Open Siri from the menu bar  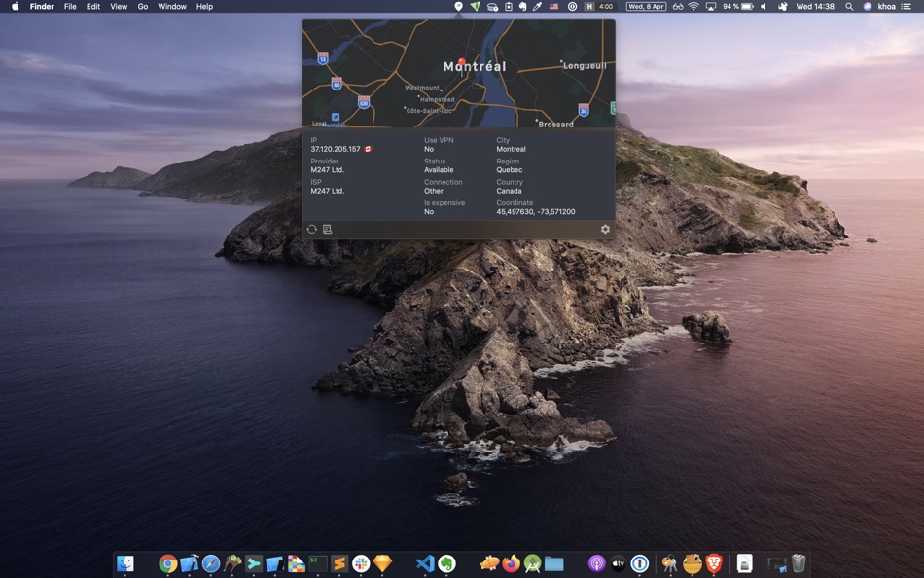(x=868, y=7)
